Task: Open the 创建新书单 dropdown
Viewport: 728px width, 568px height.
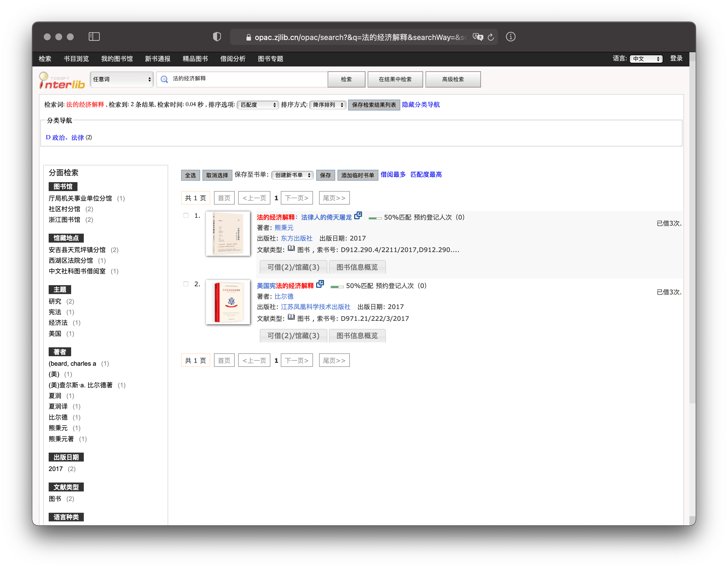Action: point(292,175)
